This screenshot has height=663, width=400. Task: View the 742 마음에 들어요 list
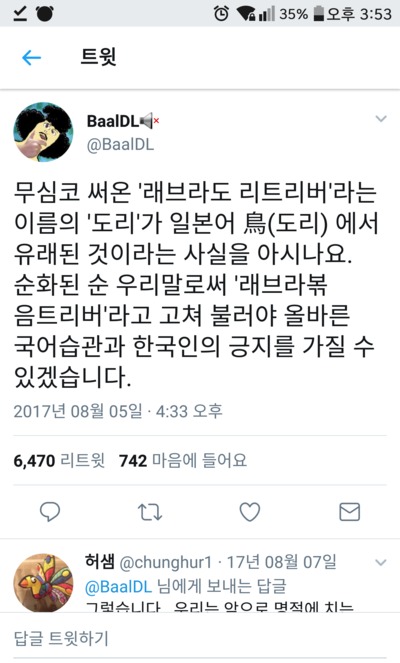point(183,460)
